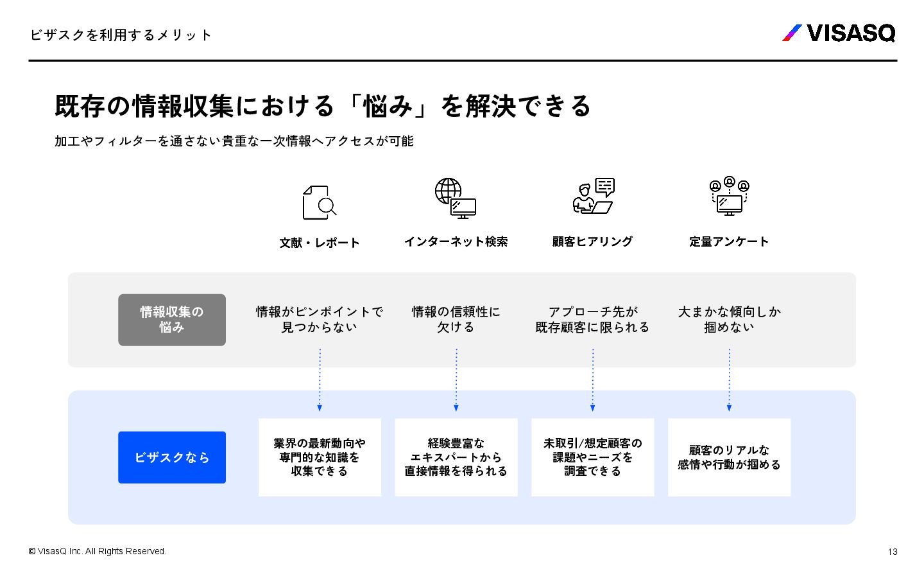This screenshot has width=924, height=578.
Task: Select the 業界の最新動向や専門的な知識を収集できる card
Action: [x=320, y=457]
